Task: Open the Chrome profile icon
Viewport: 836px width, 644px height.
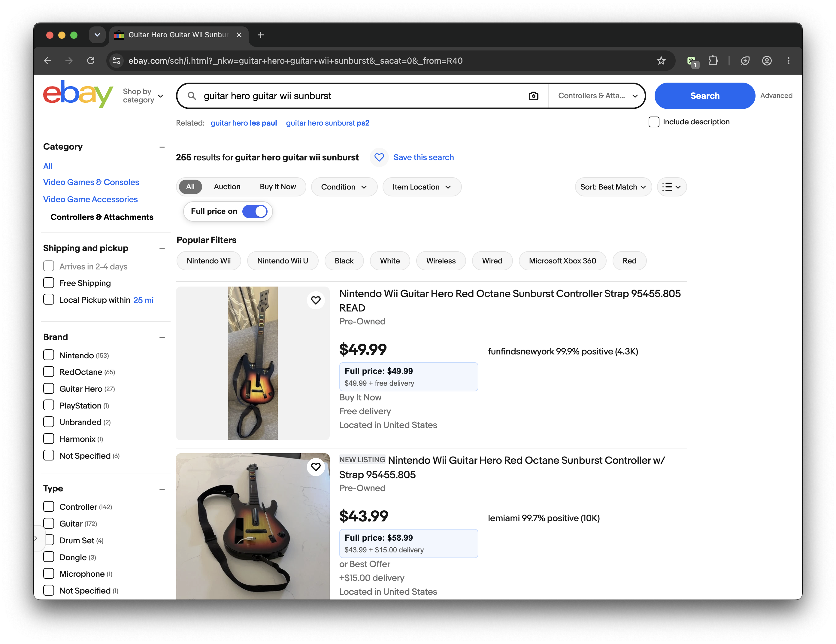Action: click(767, 60)
